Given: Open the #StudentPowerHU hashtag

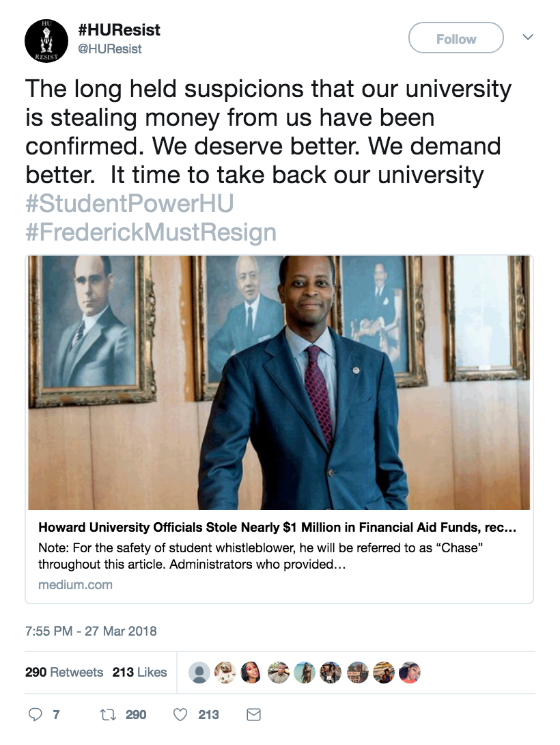Looking at the screenshot, I should coord(130,204).
